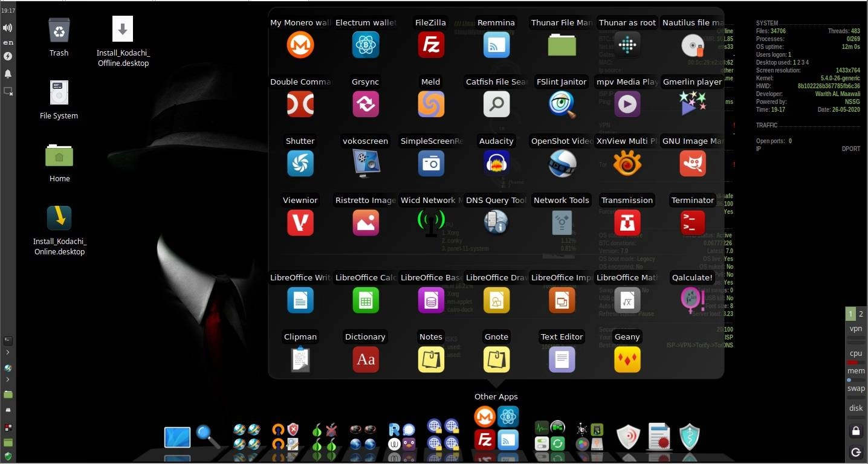868x464 pixels.
Task: Open Thunar File Manager icon
Action: click(562, 45)
